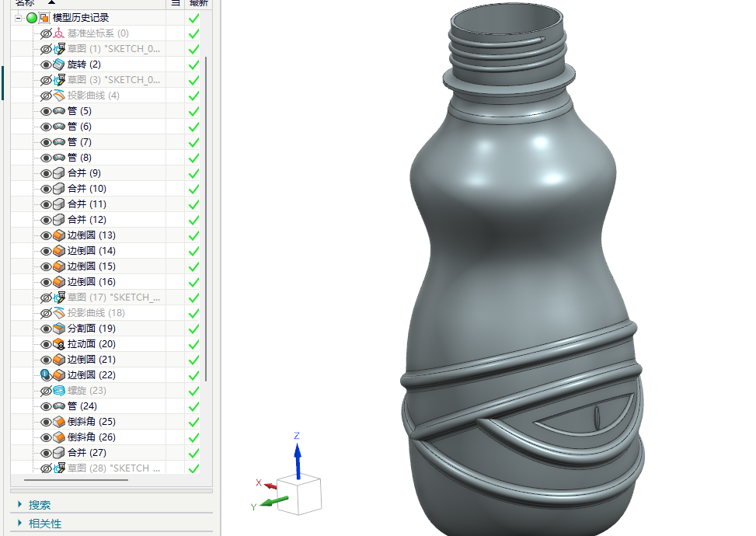Toggle eye icon for 倒斜角 (25)
Image resolution: width=756 pixels, height=536 pixels.
point(46,423)
